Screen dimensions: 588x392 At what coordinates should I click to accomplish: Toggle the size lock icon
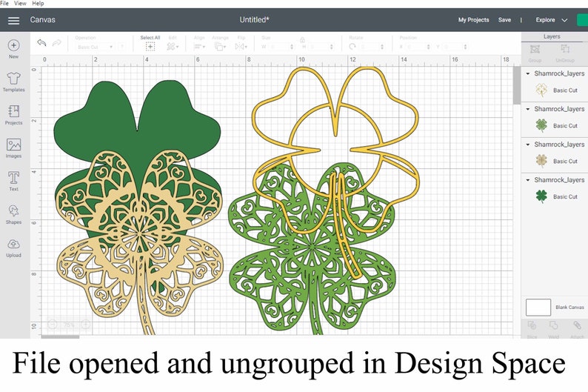[x=302, y=40]
